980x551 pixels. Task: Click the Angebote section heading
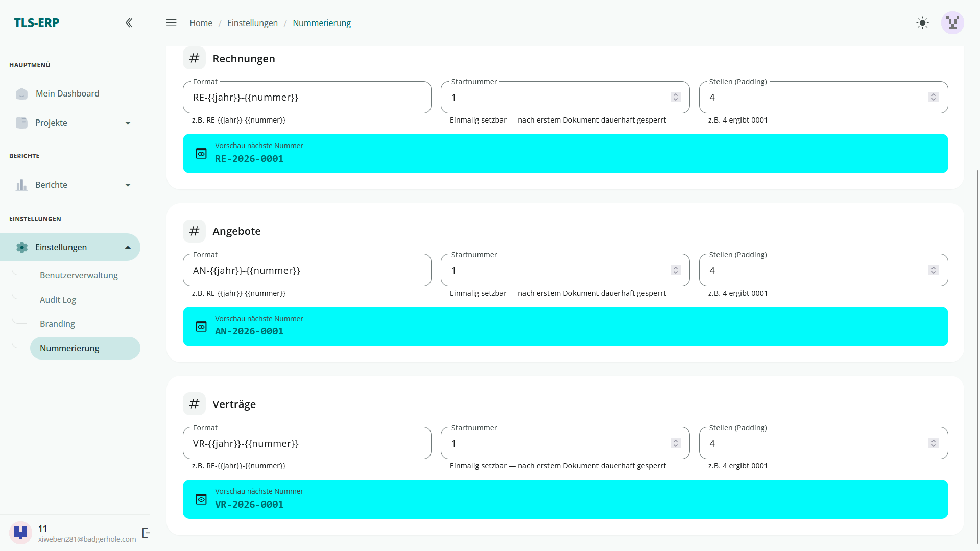(236, 231)
